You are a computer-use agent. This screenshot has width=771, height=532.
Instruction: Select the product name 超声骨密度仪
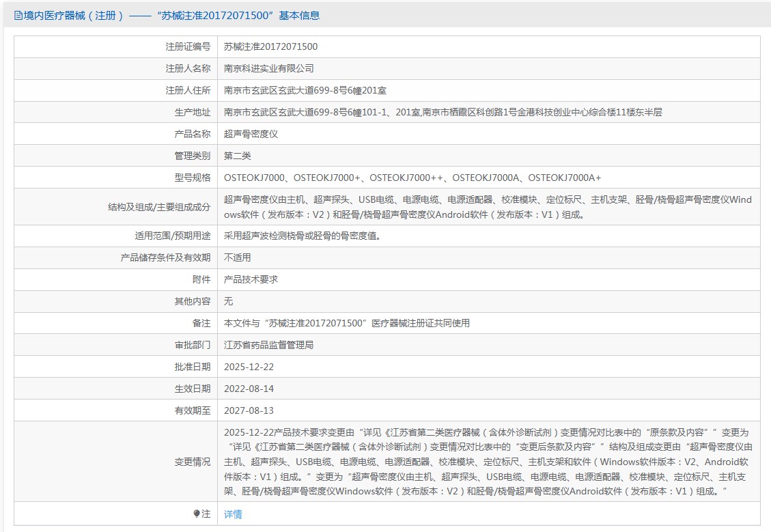point(251,135)
